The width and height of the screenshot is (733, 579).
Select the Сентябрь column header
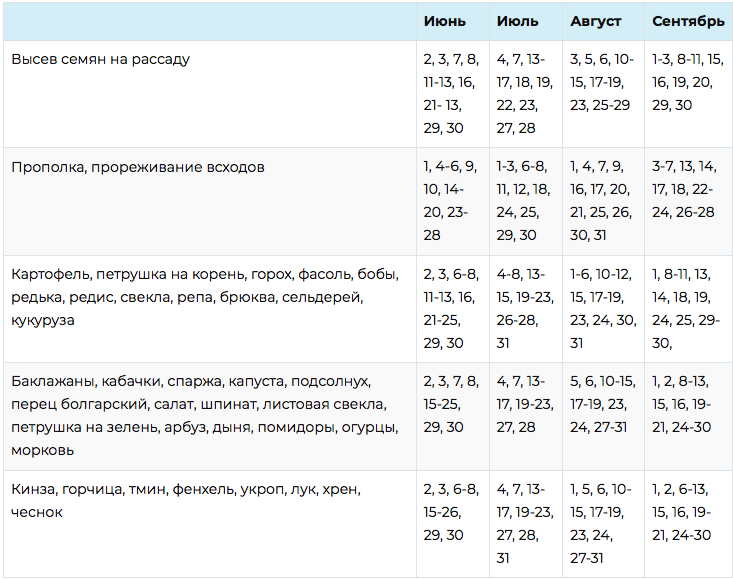tap(688, 21)
